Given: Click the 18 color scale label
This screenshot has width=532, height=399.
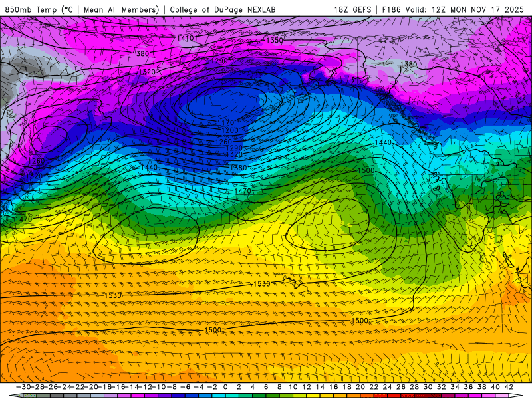Looking at the screenshot, I should tap(346, 387).
